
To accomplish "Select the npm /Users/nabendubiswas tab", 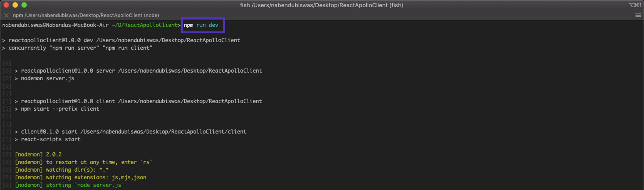I will click(x=86, y=15).
